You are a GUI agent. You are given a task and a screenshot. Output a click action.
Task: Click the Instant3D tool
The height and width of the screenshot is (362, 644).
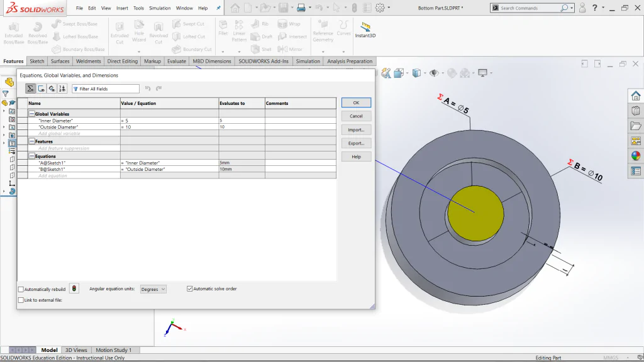[x=365, y=30]
